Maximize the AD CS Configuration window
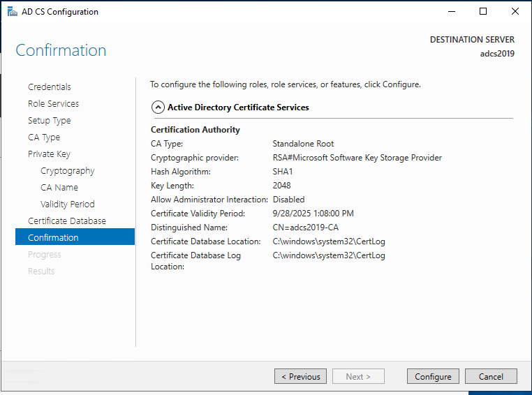 (483, 12)
